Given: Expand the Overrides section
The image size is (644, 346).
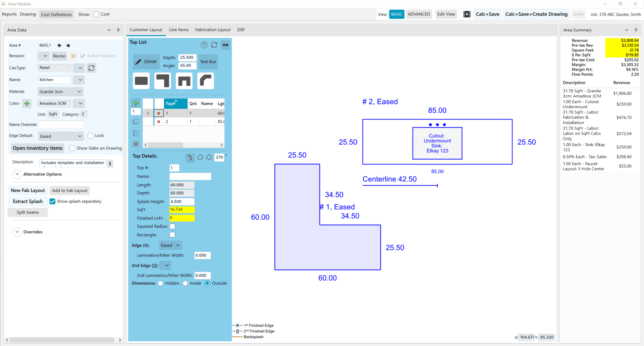Looking at the screenshot, I should click(x=17, y=232).
